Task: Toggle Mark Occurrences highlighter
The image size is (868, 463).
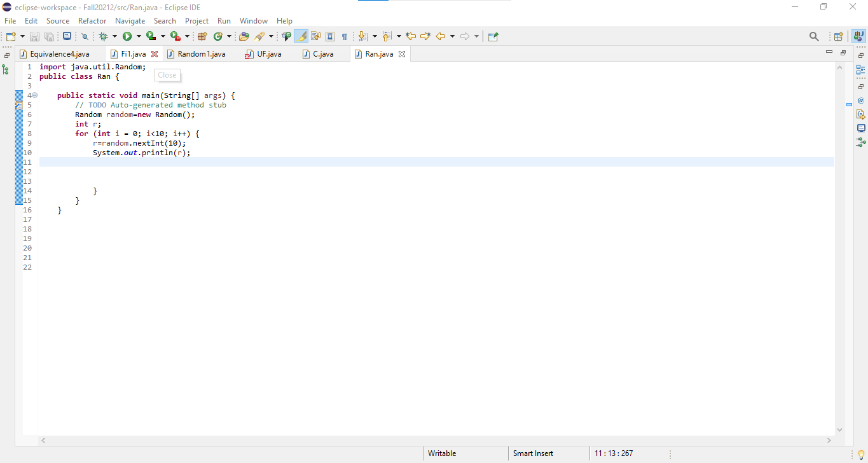Action: click(301, 36)
